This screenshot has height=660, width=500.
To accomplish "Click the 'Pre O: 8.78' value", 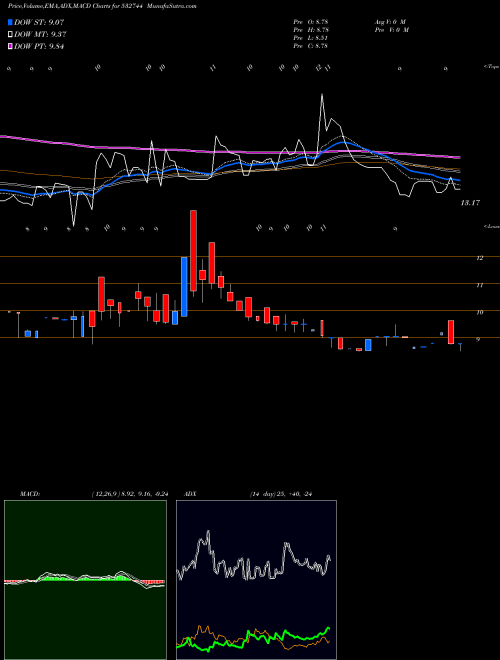I will click(311, 22).
